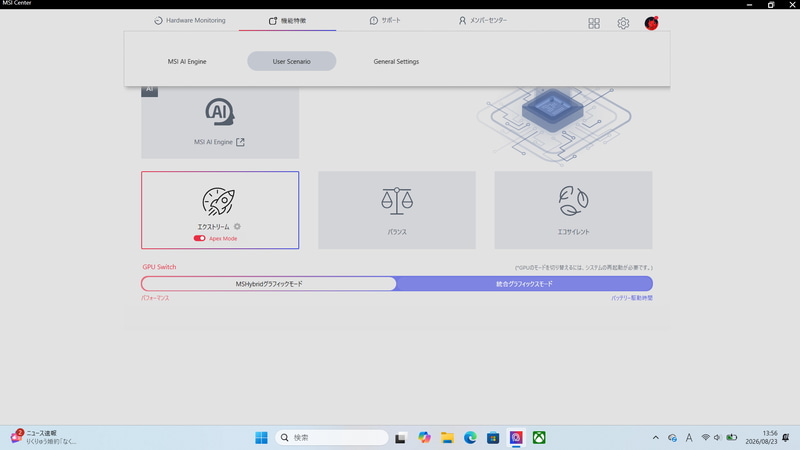Switch to MSHybridグラフィックモード
This screenshot has width=800, height=450.
tap(269, 284)
